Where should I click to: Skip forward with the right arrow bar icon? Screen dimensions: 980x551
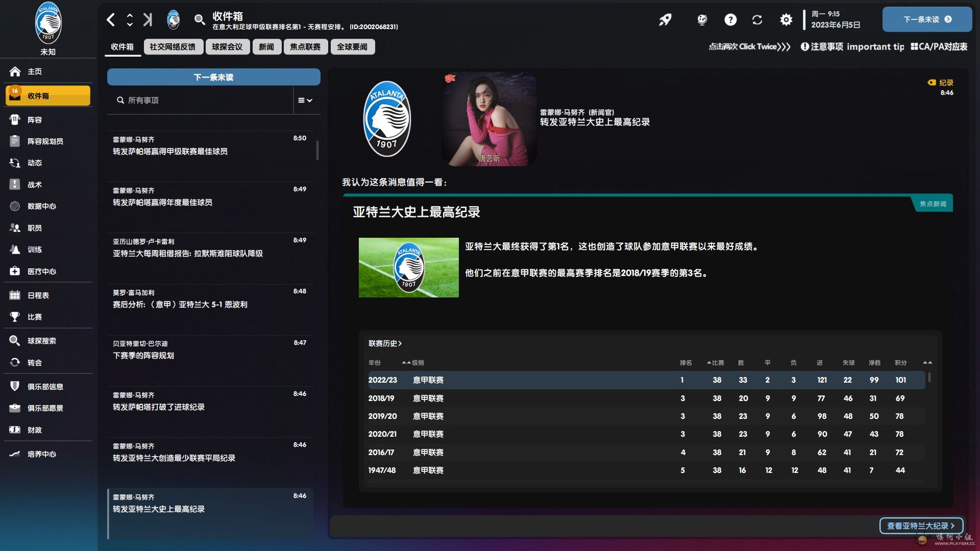(148, 20)
